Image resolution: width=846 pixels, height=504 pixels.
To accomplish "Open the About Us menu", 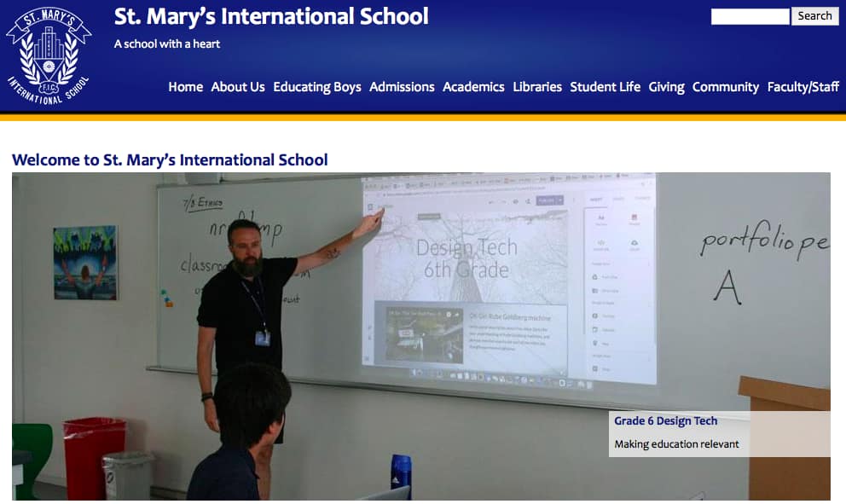I will coord(238,87).
